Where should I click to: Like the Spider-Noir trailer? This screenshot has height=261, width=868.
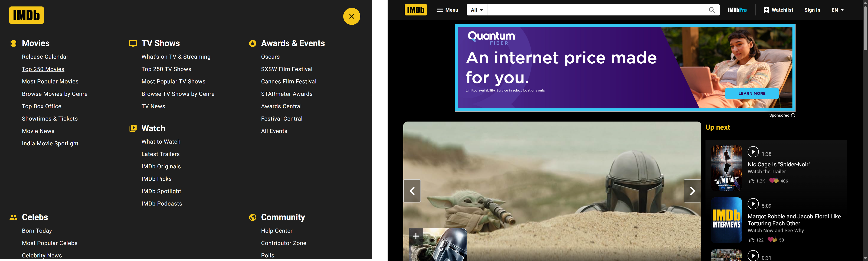coord(752,181)
